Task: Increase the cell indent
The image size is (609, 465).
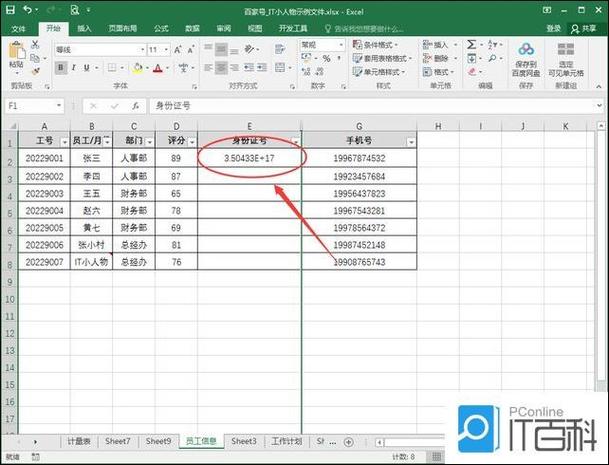Action: (x=262, y=68)
